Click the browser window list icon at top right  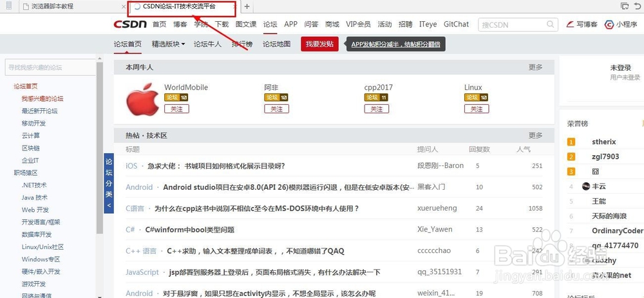625,6
